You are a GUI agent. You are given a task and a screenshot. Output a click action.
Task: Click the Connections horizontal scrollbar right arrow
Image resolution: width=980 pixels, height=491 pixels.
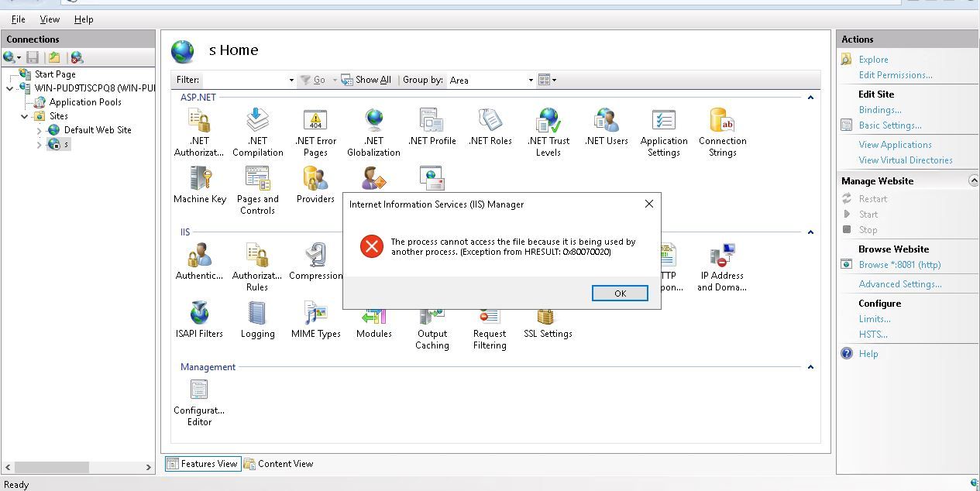pyautogui.click(x=149, y=467)
